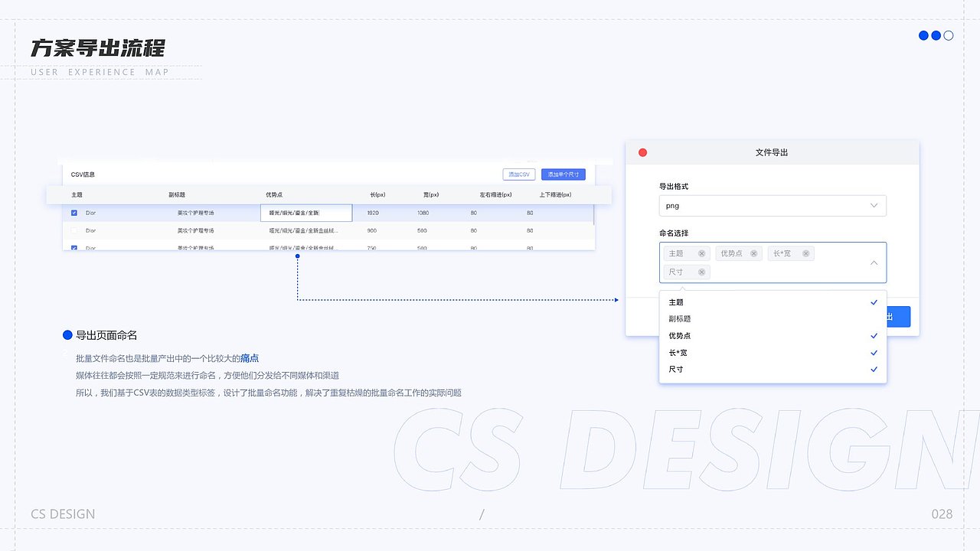Click the 添加CSV button

[x=519, y=174]
